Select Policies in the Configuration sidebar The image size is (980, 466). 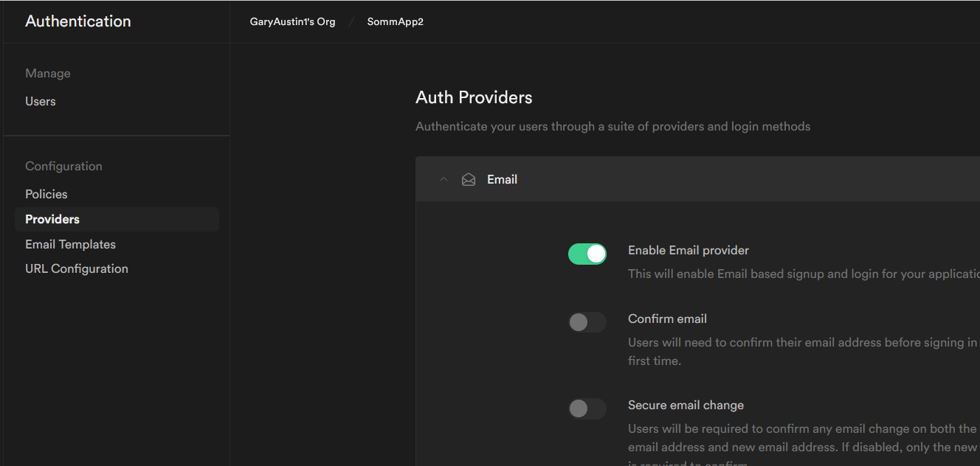pyautogui.click(x=46, y=194)
